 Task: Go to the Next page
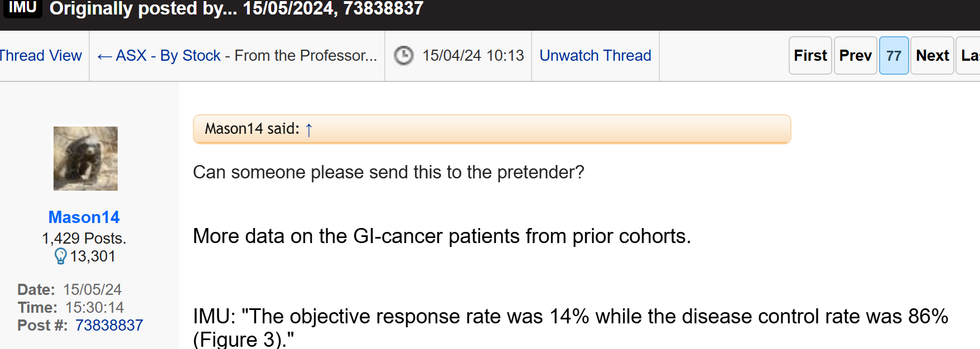click(x=932, y=56)
